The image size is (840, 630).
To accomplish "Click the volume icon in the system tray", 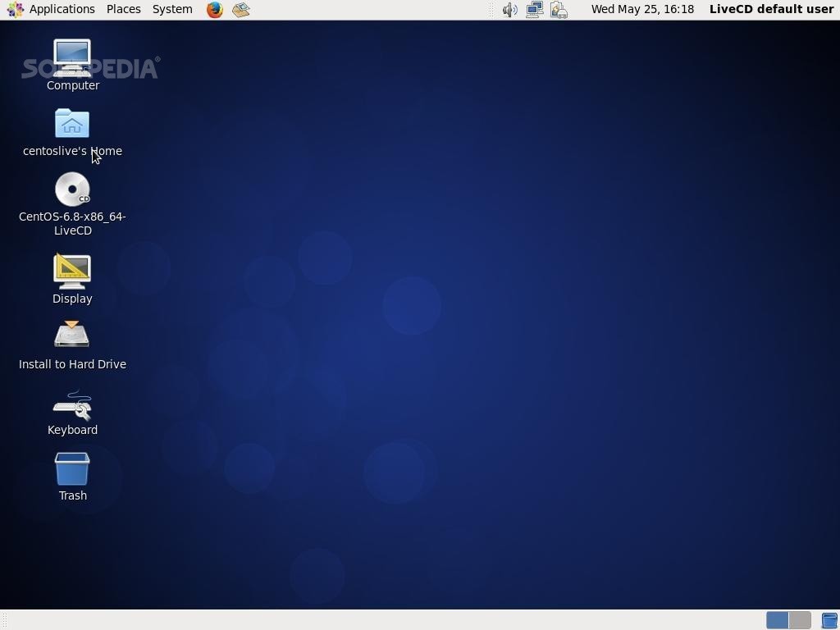I will [x=509, y=9].
